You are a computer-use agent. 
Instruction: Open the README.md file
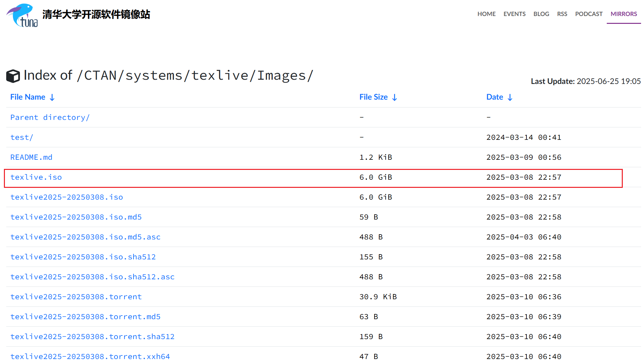(31, 157)
